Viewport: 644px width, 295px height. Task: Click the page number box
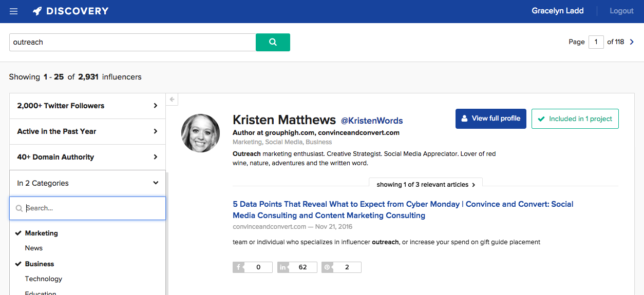click(x=596, y=42)
